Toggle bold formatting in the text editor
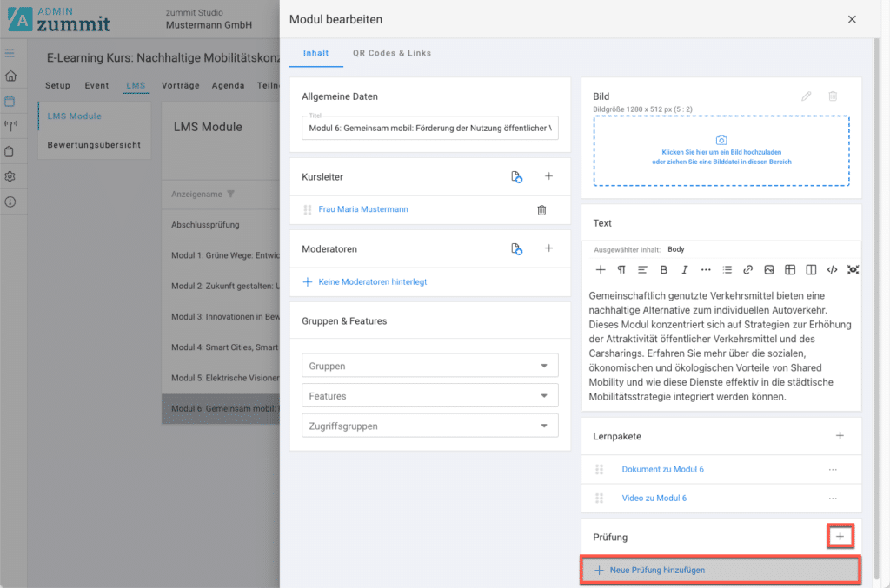The image size is (890, 588). pos(663,269)
